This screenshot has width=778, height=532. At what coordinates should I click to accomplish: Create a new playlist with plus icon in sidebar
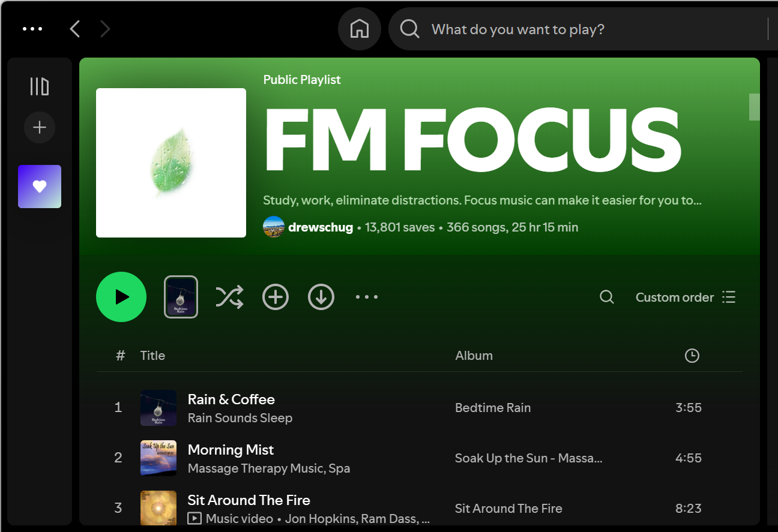click(40, 127)
